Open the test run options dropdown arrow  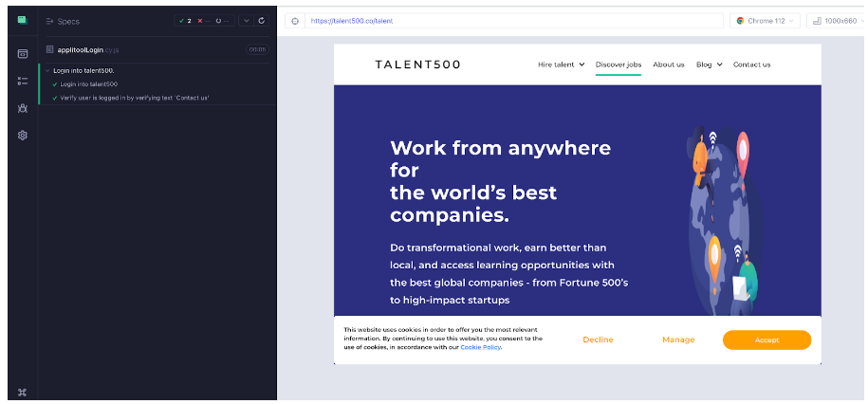tap(246, 20)
